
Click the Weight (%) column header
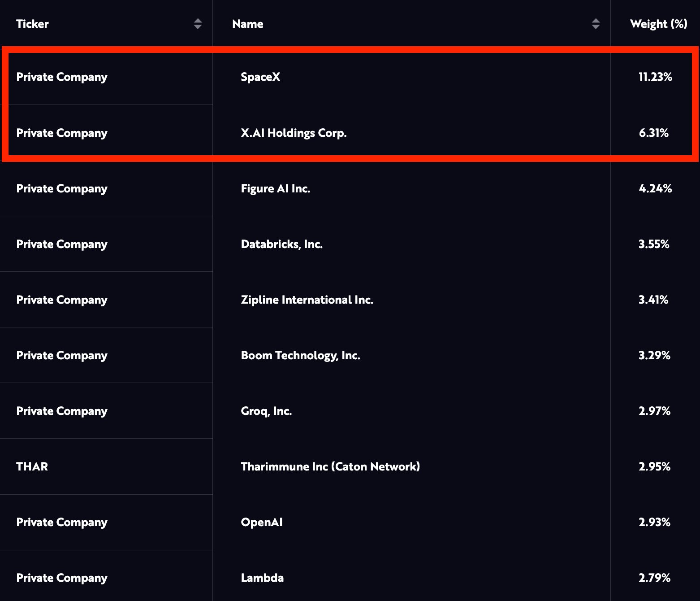coord(658,24)
